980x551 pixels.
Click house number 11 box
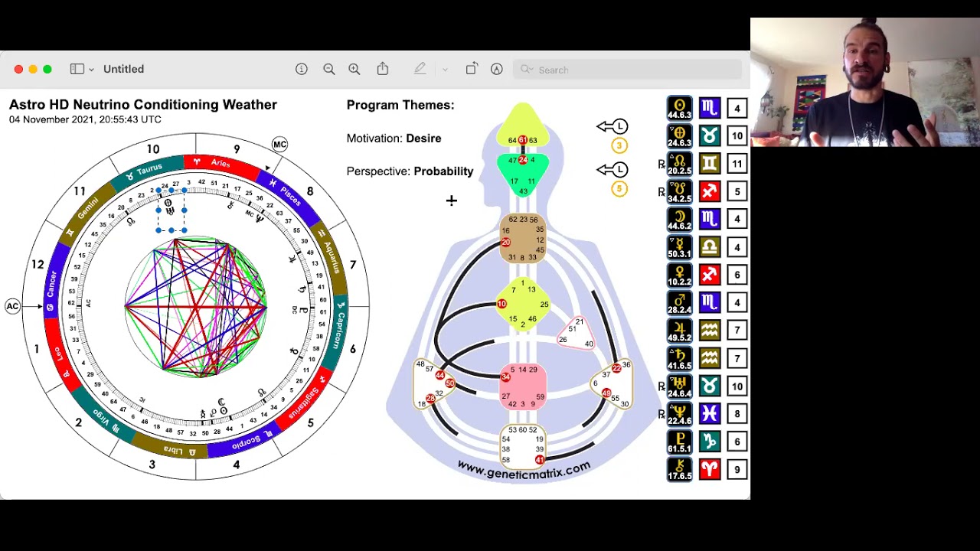pos(737,164)
